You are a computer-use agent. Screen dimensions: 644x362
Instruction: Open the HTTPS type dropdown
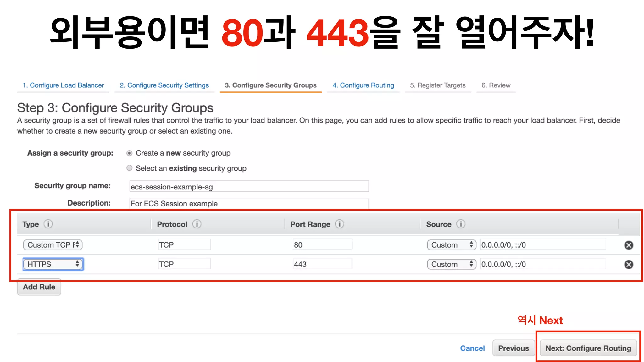[53, 264]
